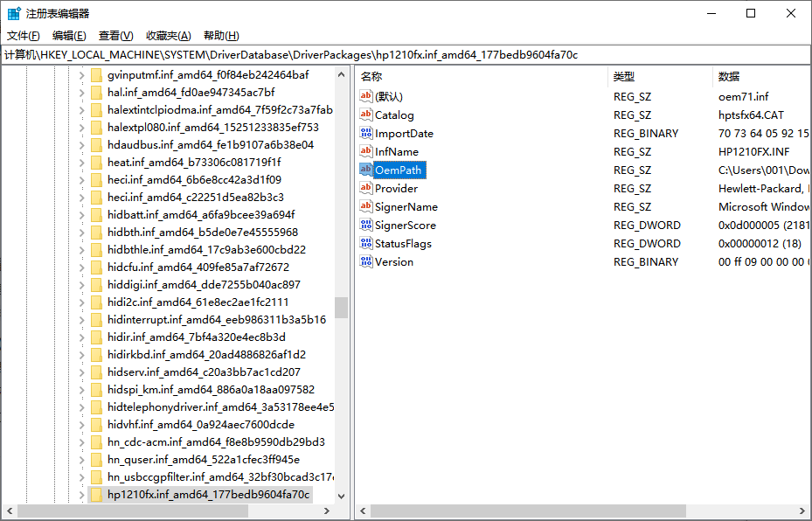Expand the gvinputmf.inf_amd64 tree node
The height and width of the screenshot is (521, 812).
[x=81, y=74]
